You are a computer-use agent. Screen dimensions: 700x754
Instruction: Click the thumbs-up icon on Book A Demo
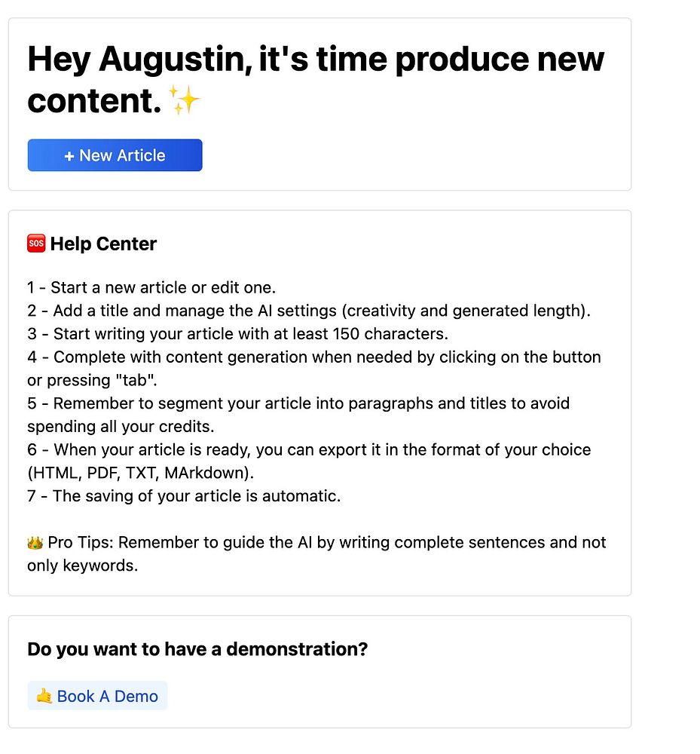44,695
